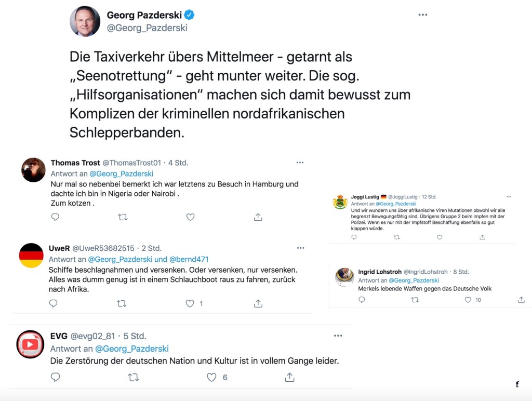Like EVG's reply with 6 likes
Image resolution: width=532 pixels, height=401 pixels.
(x=211, y=378)
